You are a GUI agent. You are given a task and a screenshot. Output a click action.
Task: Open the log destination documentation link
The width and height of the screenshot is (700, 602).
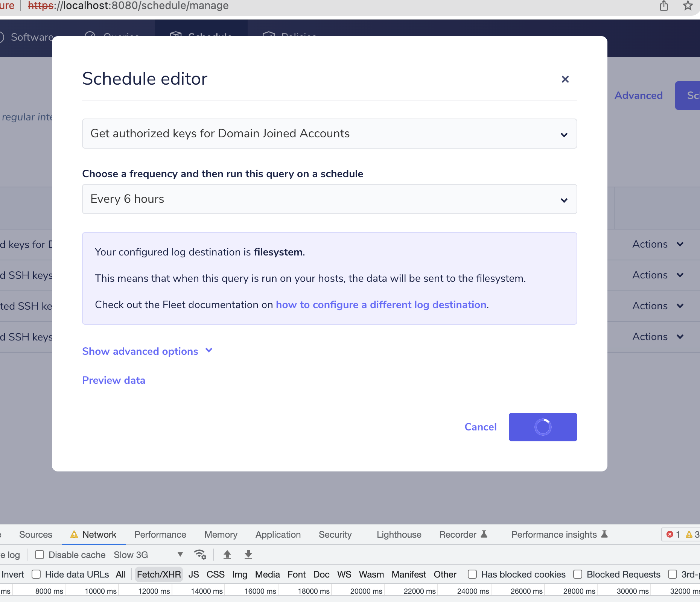coord(381,305)
